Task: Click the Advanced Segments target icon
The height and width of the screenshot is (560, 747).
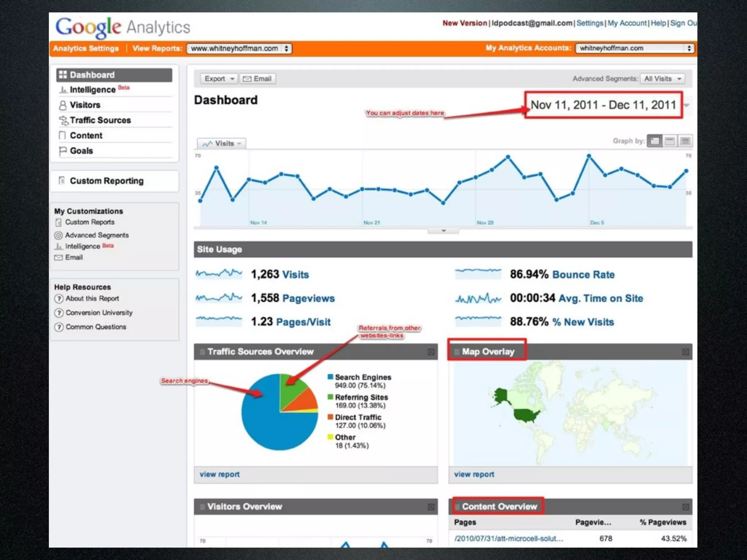Action: coord(58,236)
